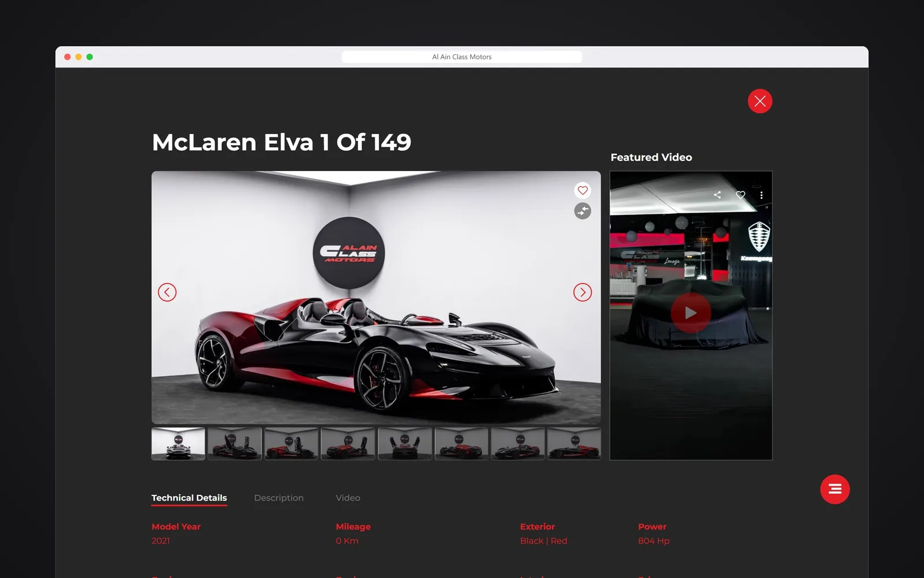Click the Exterior value Black | Red

point(543,541)
